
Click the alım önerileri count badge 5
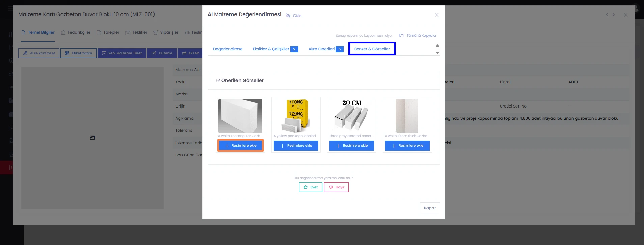pos(340,49)
